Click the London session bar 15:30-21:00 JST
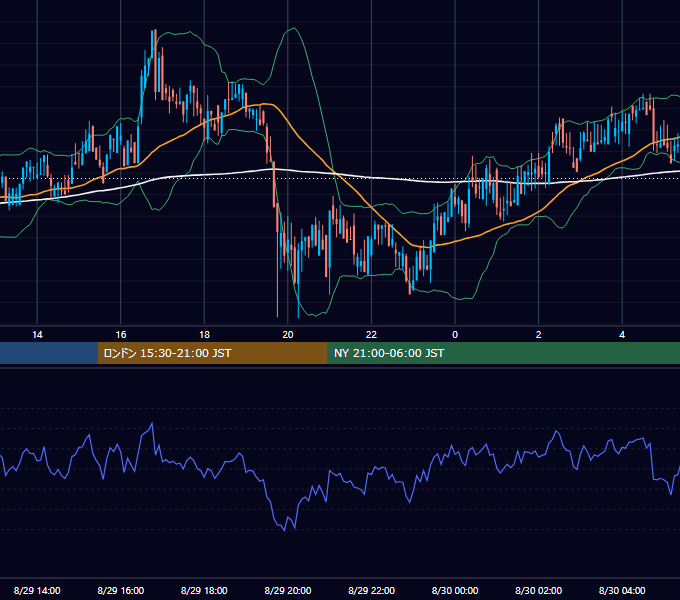680x600 pixels. 212,353
